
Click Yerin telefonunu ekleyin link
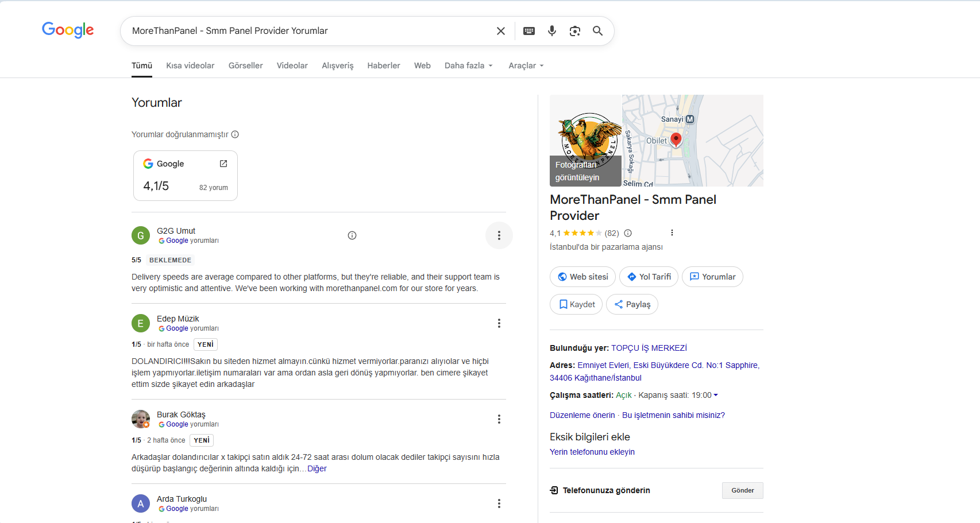pos(592,452)
